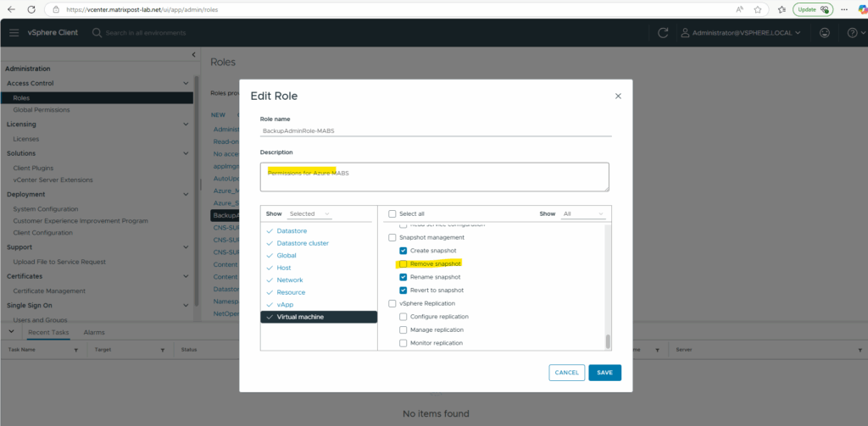Collapse the navigation sidebar arrow
This screenshot has width=868, height=426.
[194, 54]
